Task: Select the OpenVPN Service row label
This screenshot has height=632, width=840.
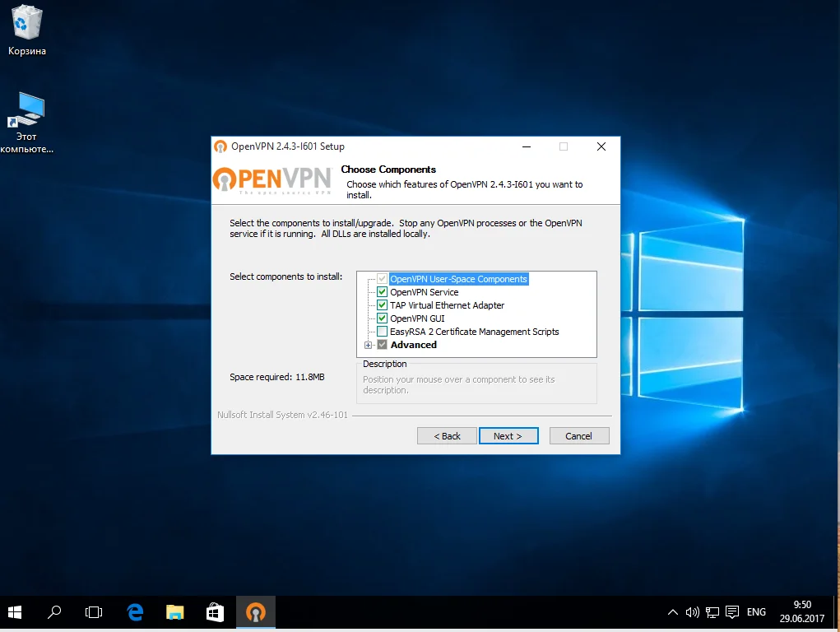Action: tap(425, 292)
